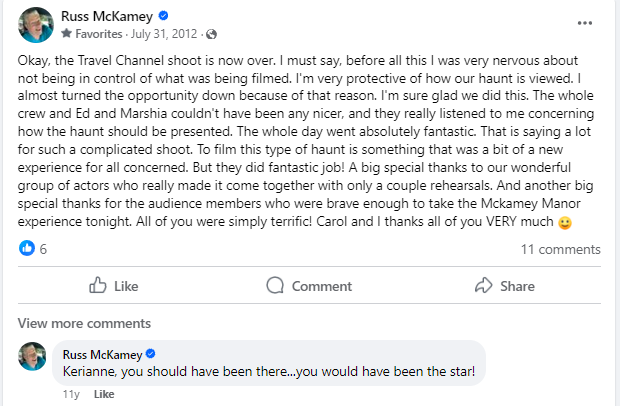Screen dimensions: 620x406
Task: Open Russ McKamey's name in the comment
Action: click(102, 354)
